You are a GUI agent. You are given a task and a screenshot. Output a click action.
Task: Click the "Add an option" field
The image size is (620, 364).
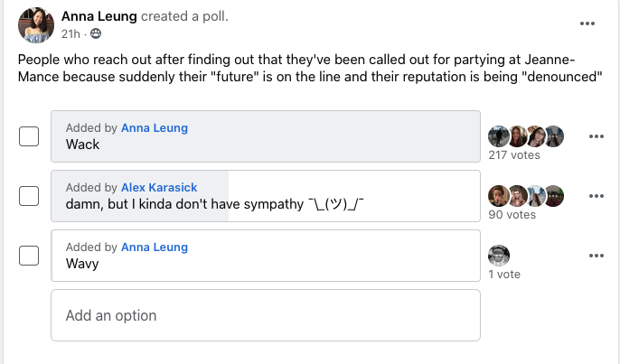(264, 315)
